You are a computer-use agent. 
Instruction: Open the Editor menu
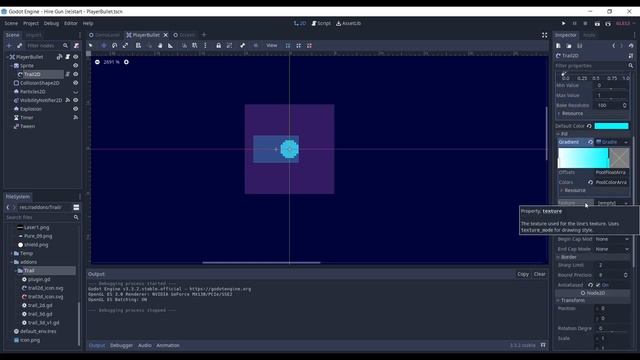click(x=71, y=24)
